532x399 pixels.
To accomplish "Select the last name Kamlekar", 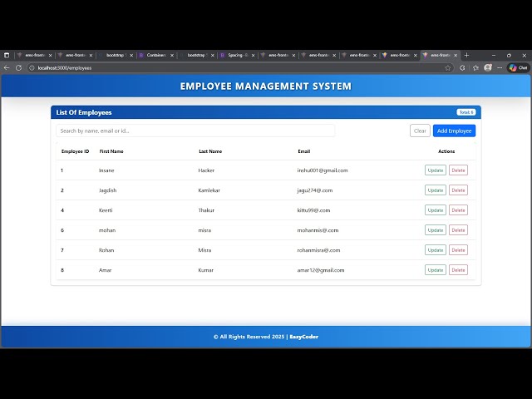I will pyautogui.click(x=209, y=190).
